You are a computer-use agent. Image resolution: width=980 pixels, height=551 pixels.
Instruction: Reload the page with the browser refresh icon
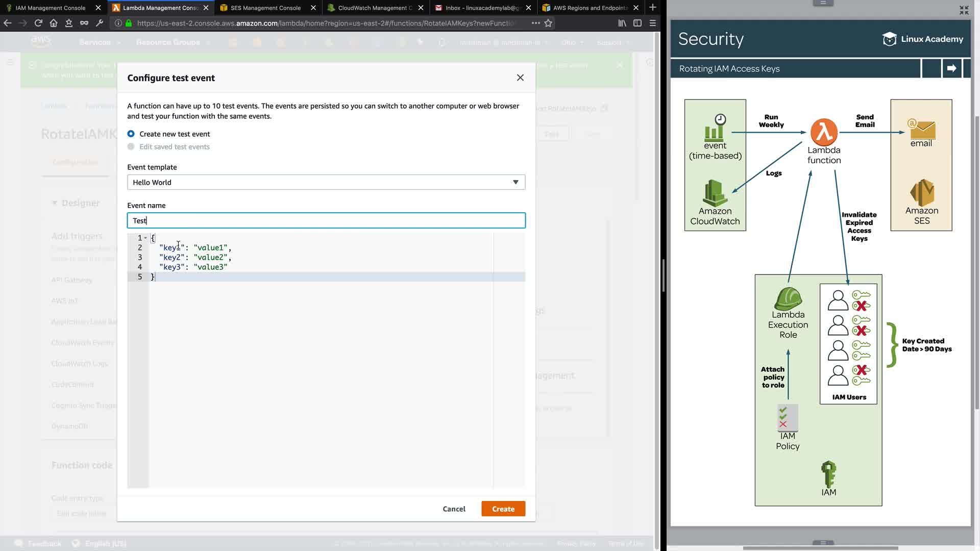[x=38, y=23]
